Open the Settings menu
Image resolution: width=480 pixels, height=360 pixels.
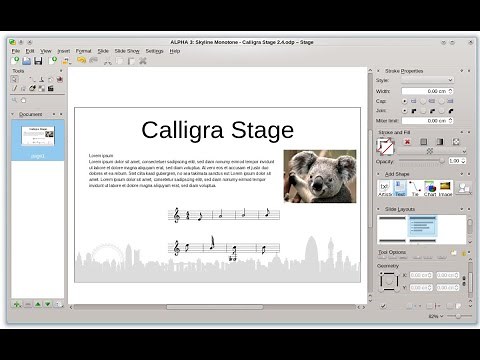(x=154, y=51)
